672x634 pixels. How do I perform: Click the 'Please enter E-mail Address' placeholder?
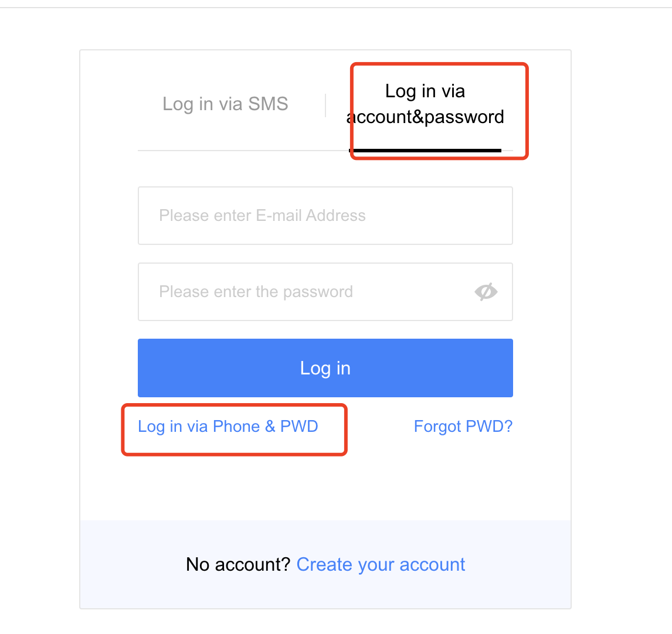(262, 216)
